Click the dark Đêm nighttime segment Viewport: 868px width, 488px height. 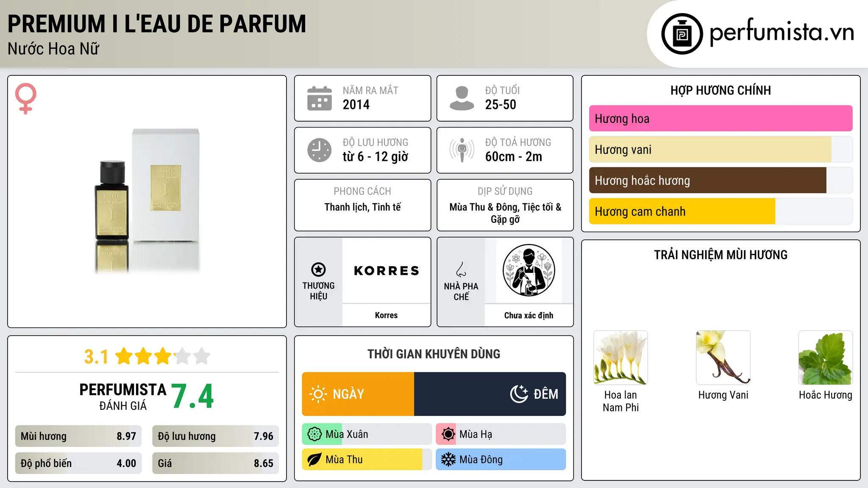490,394
